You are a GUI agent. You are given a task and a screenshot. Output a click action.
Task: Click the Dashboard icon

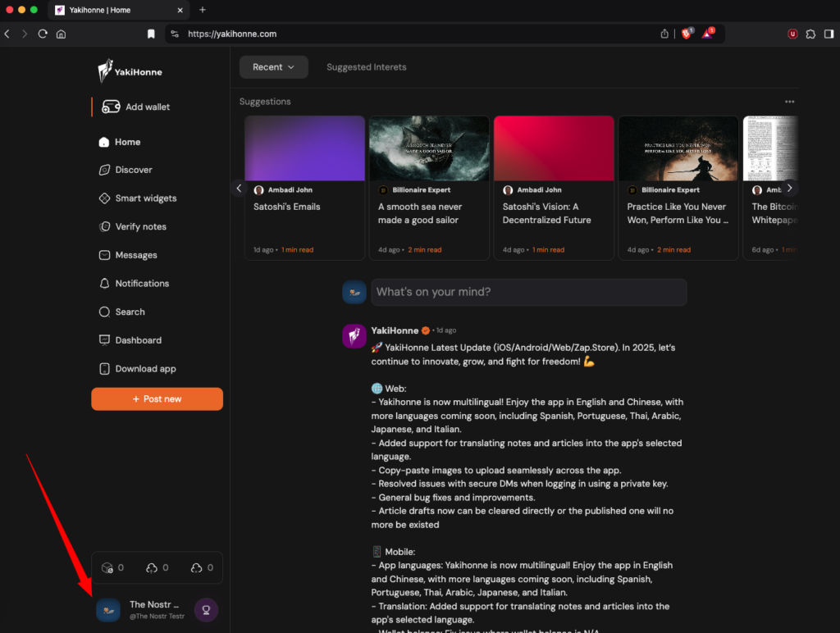(104, 340)
